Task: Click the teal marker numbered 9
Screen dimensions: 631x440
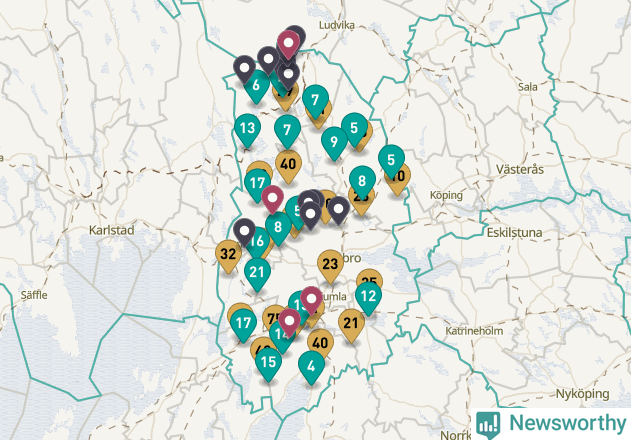Action: click(334, 142)
